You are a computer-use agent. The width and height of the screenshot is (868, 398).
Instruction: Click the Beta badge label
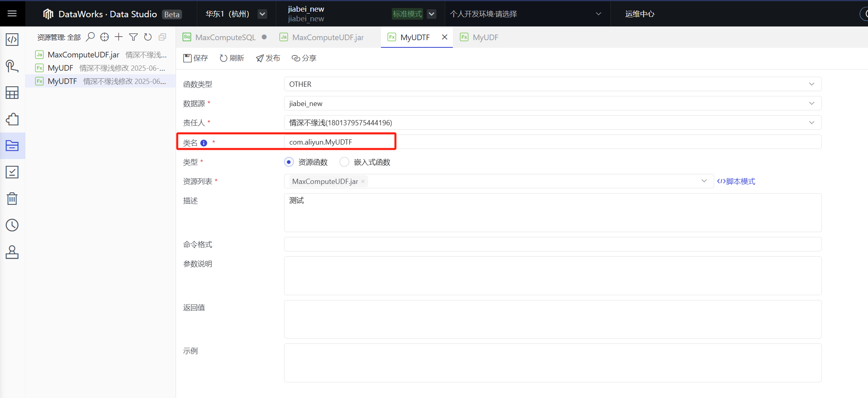172,14
